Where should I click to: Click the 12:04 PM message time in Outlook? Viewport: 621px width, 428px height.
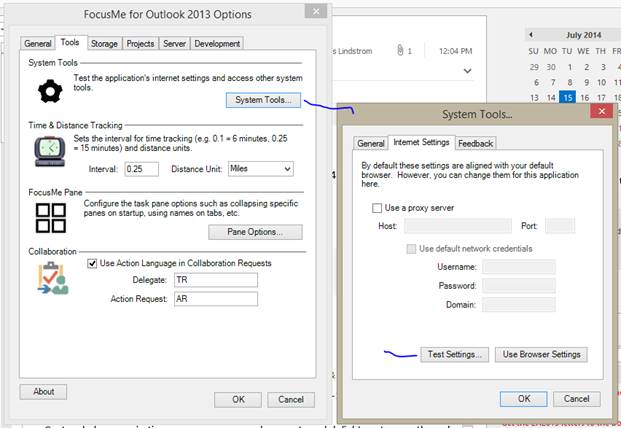pos(455,51)
